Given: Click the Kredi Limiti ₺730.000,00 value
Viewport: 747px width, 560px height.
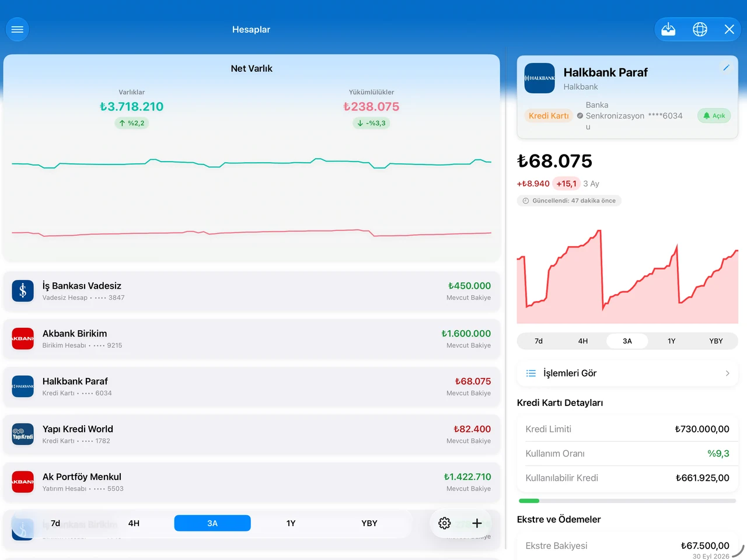Looking at the screenshot, I should tap(702, 429).
